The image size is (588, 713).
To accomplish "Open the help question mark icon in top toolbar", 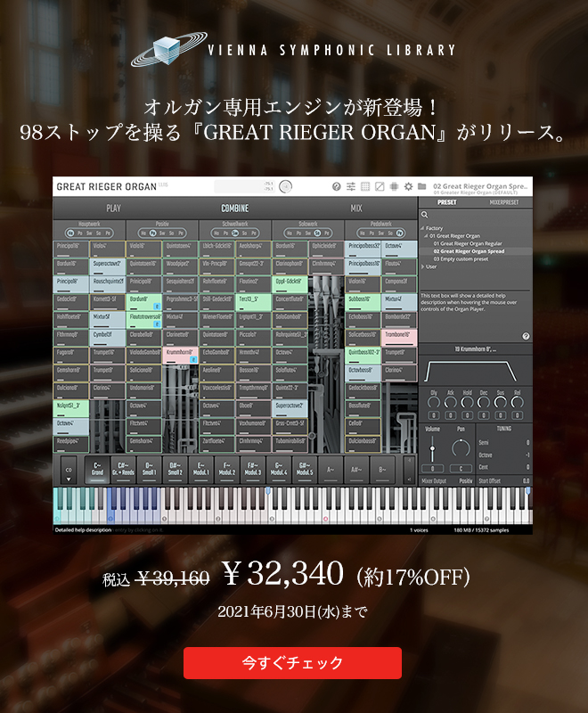I will 336,186.
